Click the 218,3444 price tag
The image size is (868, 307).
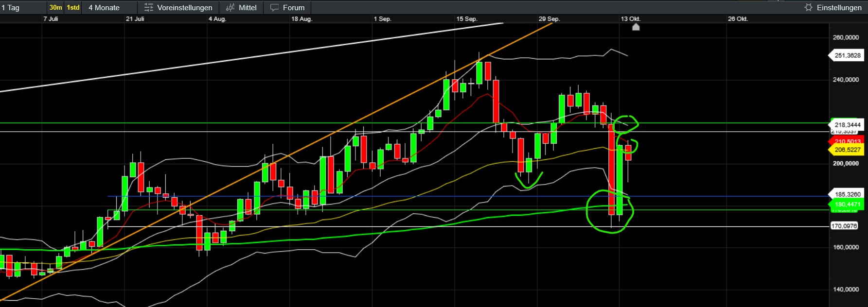847,125
